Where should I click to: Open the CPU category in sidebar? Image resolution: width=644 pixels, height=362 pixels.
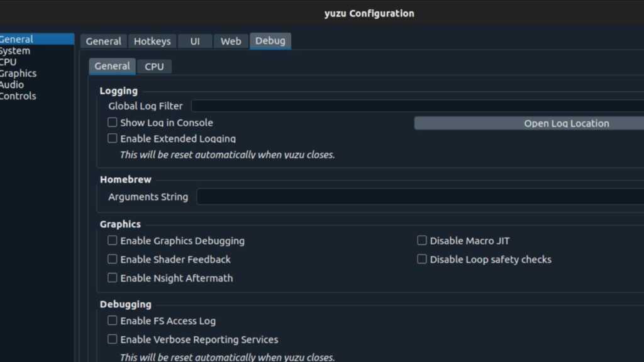tap(8, 62)
